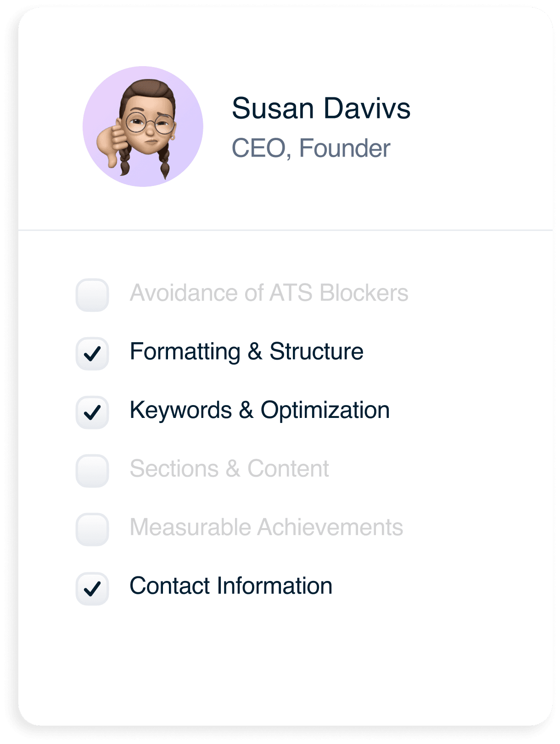Screen dimensions: 560x744
Task: Select the name Susan Davivs
Action: 322,109
